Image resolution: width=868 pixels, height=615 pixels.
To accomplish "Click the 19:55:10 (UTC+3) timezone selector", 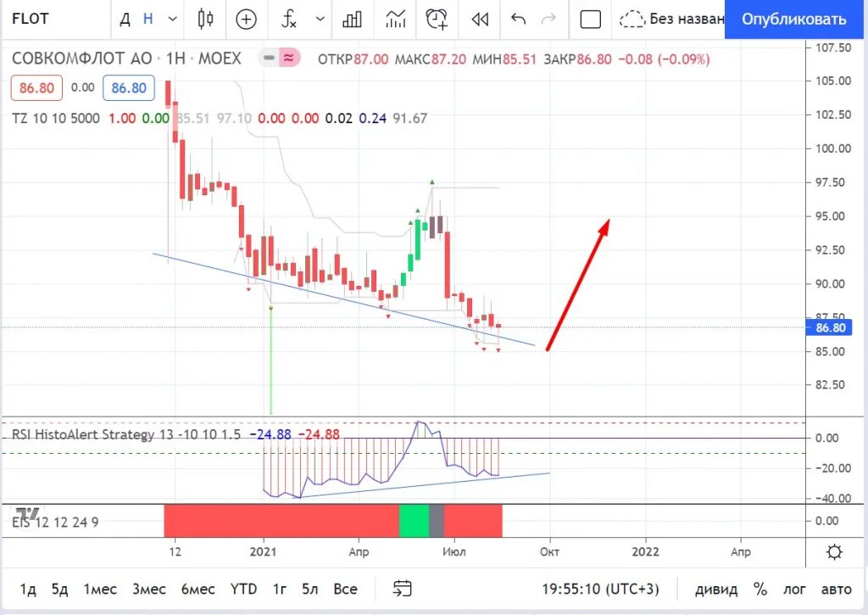I will point(600,589).
